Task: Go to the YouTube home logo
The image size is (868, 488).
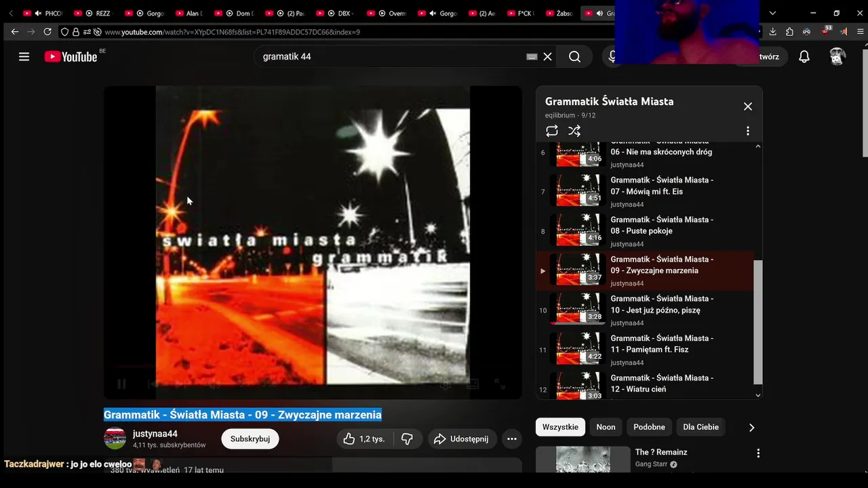Action: tap(71, 57)
